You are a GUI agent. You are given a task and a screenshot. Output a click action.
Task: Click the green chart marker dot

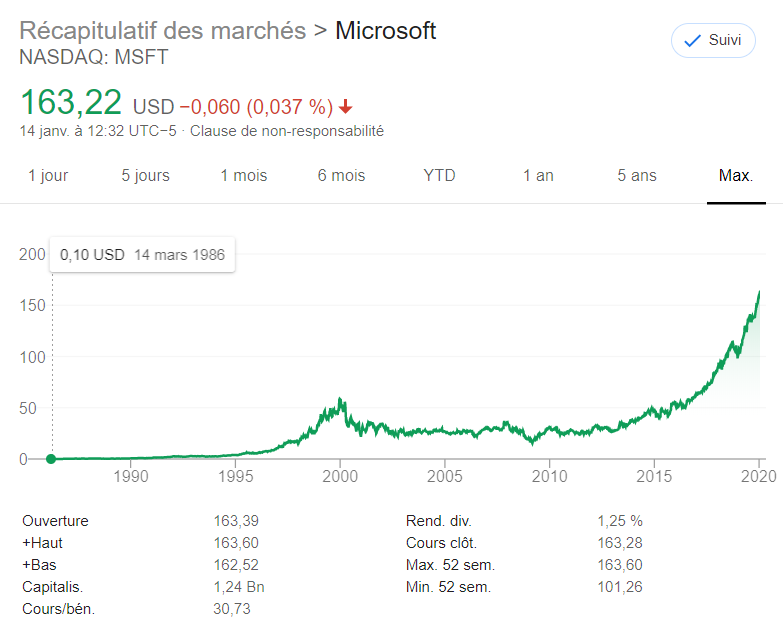click(x=51, y=459)
